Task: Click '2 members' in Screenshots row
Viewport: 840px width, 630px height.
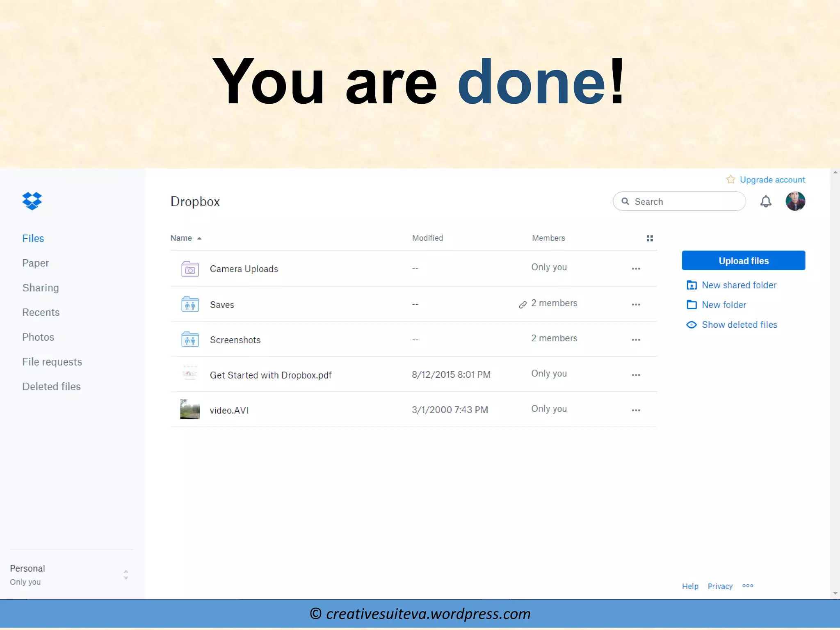Action: pyautogui.click(x=554, y=338)
